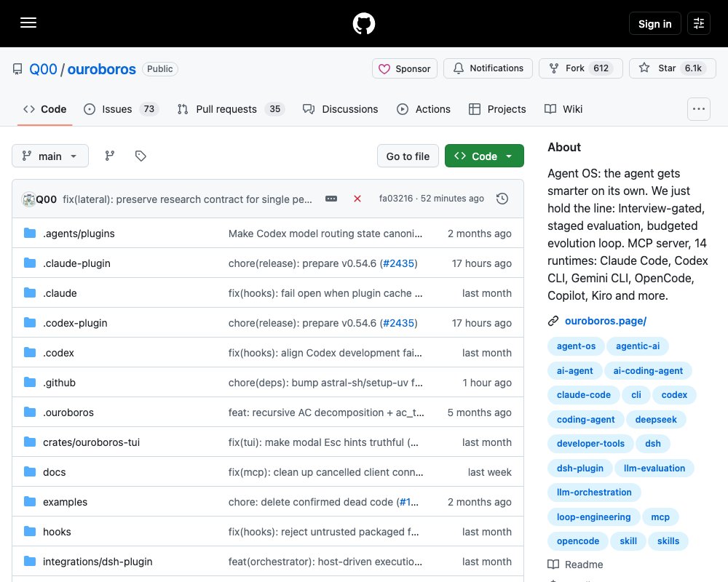Open the hamburger navigation menu
This screenshot has width=728, height=582.
[x=28, y=23]
